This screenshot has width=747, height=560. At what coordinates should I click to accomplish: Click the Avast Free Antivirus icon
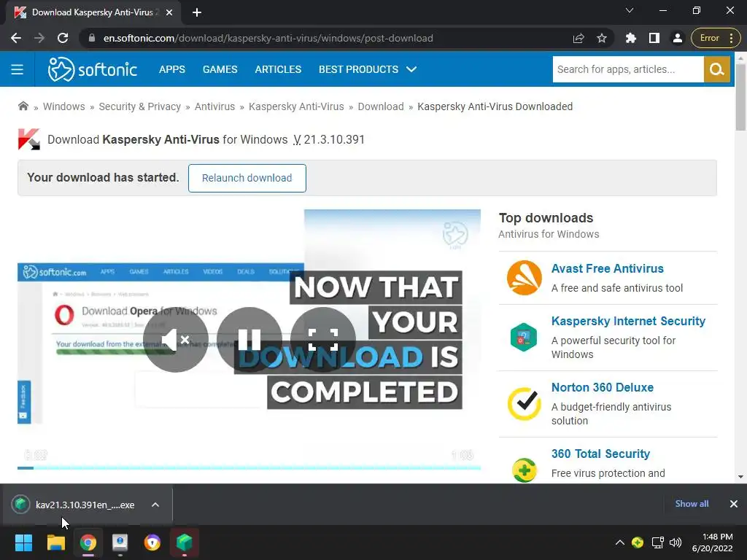point(524,278)
